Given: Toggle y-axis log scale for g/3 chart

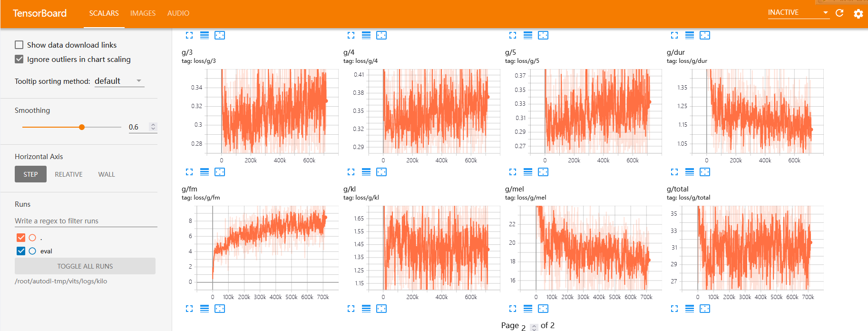Looking at the screenshot, I should coord(205,172).
